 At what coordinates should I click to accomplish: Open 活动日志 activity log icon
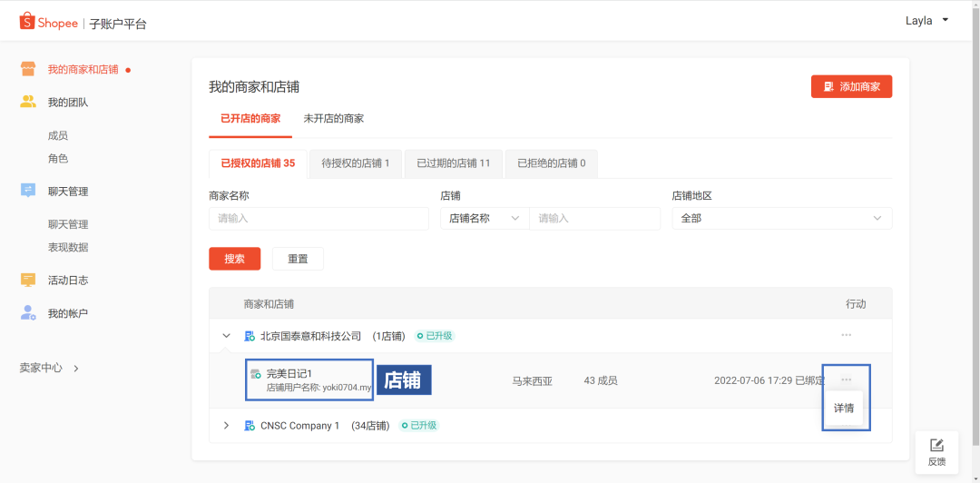click(x=28, y=280)
